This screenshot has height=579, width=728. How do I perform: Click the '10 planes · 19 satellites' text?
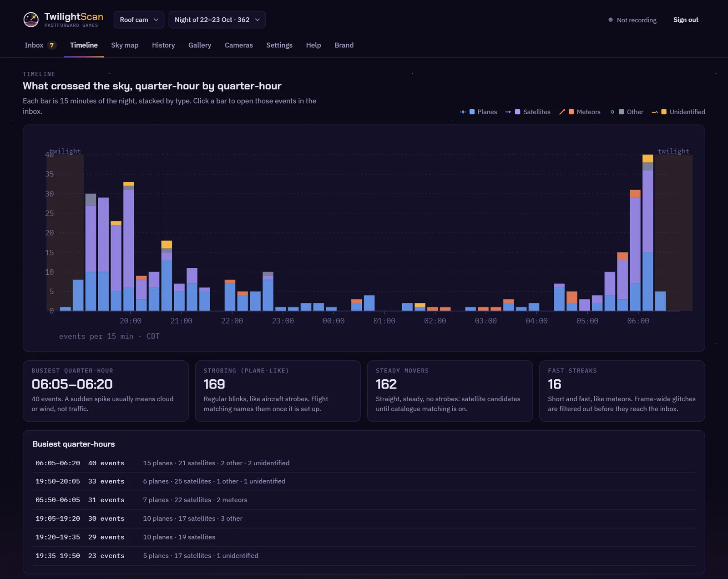(x=179, y=537)
